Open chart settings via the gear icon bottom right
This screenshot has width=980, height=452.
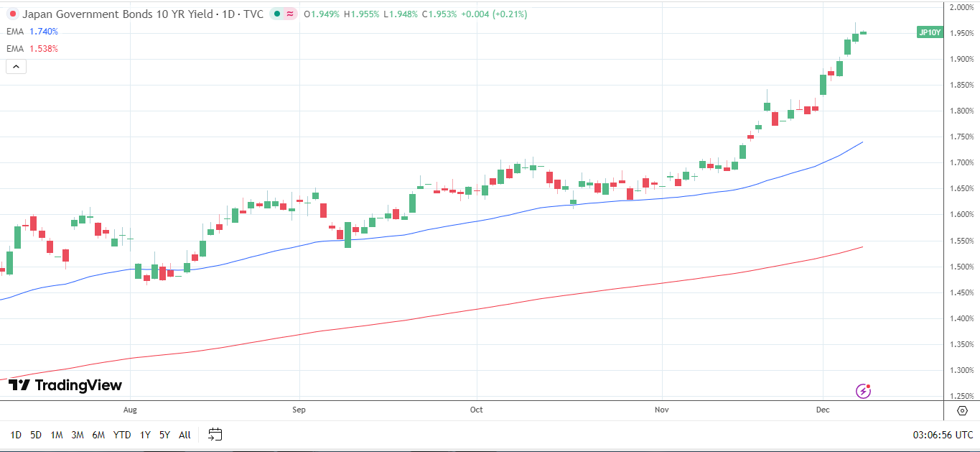(x=962, y=409)
